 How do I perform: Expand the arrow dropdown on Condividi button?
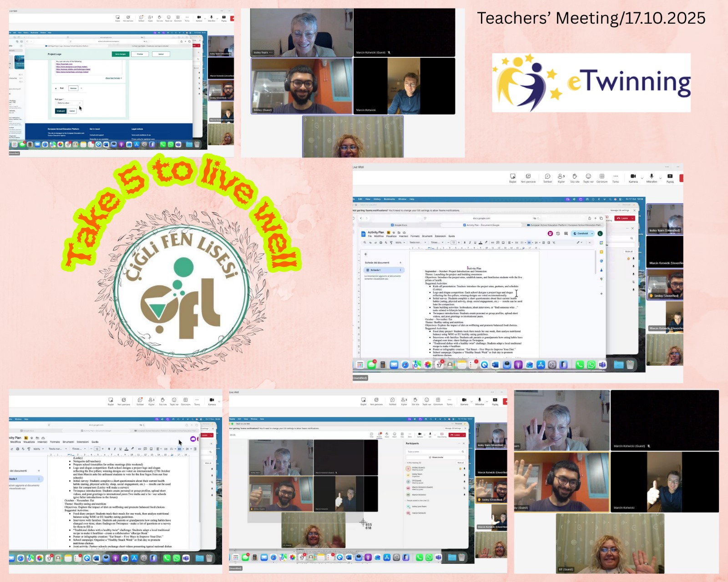pos(592,233)
